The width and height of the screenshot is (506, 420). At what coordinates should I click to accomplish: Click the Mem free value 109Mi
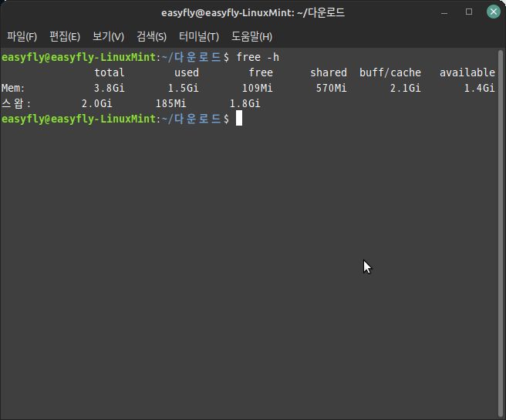(x=257, y=88)
